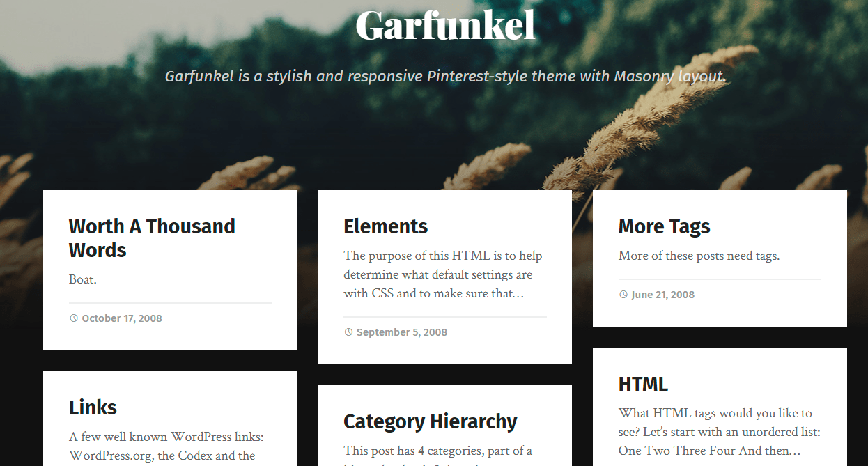
Task: Click the clock icon beside October 17, 2008
Action: pos(74,318)
